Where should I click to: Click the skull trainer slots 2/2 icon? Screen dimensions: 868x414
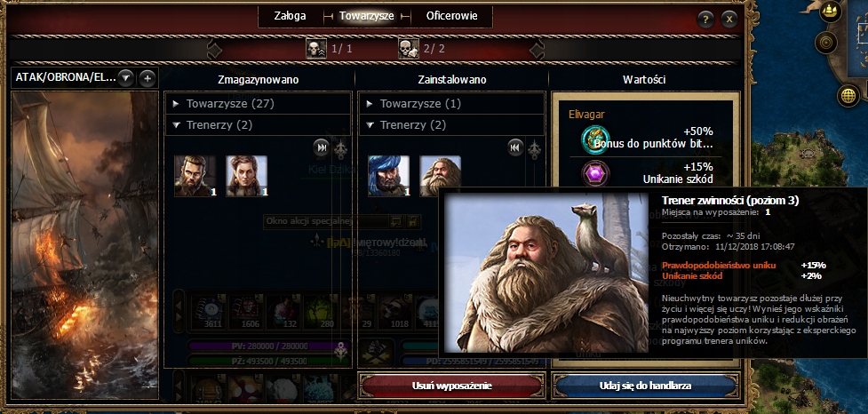(409, 49)
